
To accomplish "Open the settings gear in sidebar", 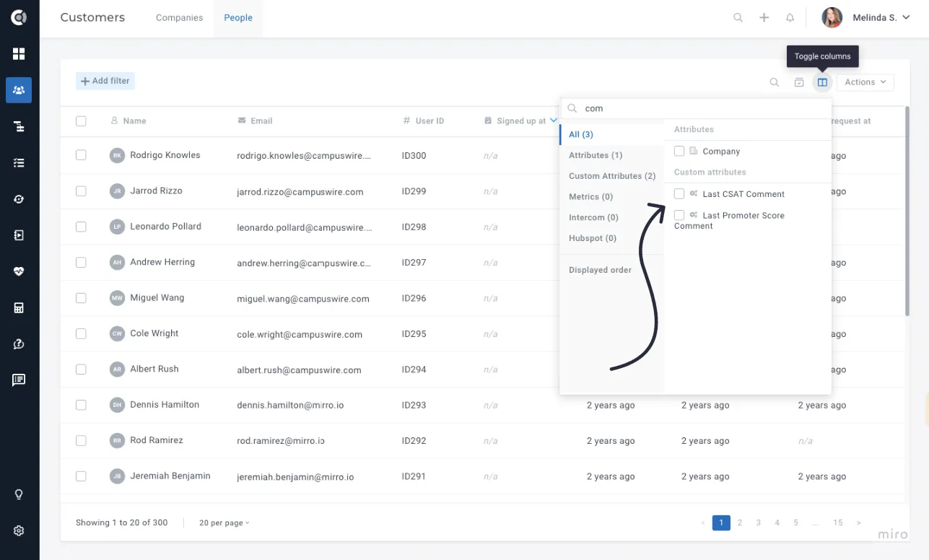I will click(x=19, y=530).
